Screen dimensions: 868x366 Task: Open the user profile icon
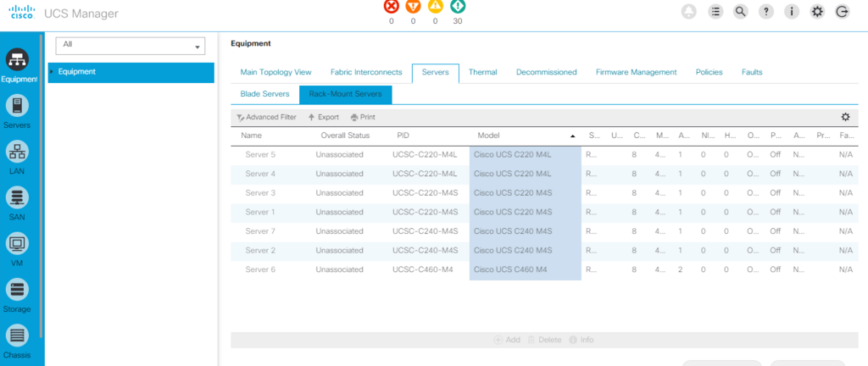tap(689, 12)
